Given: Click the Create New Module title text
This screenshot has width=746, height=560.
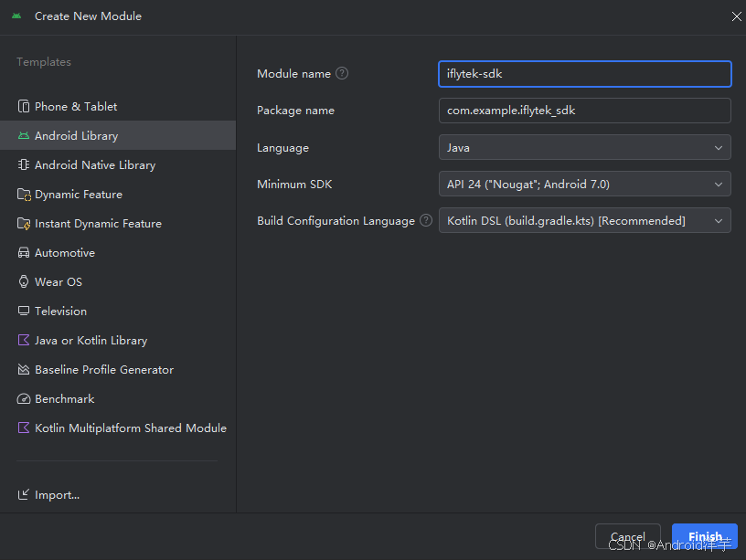Looking at the screenshot, I should [88, 16].
